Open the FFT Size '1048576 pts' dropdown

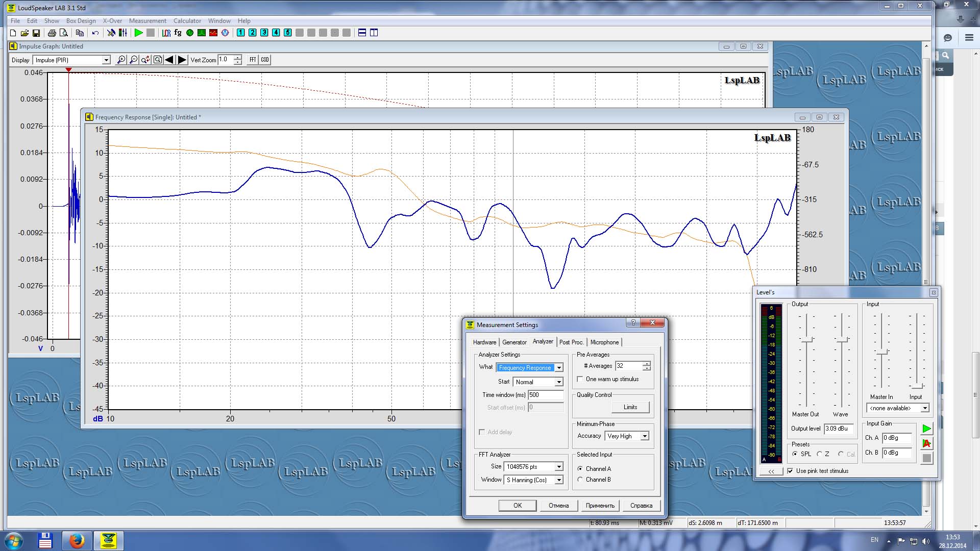click(559, 467)
